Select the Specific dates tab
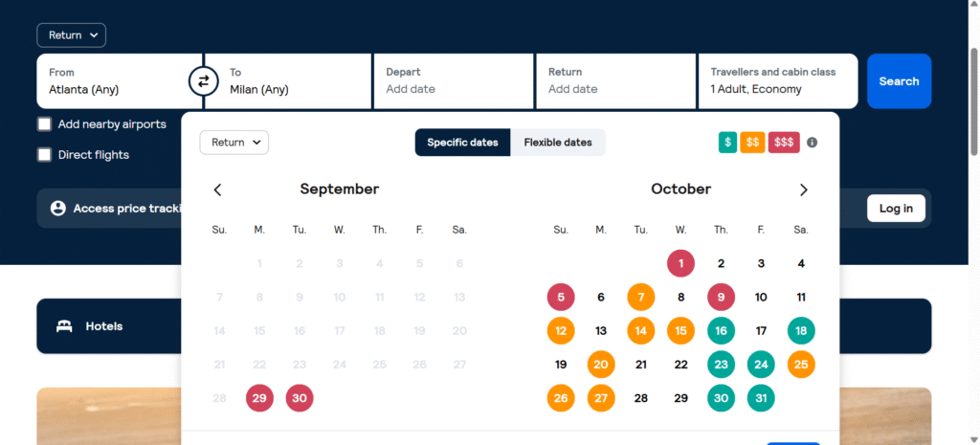980x445 pixels. point(462,143)
